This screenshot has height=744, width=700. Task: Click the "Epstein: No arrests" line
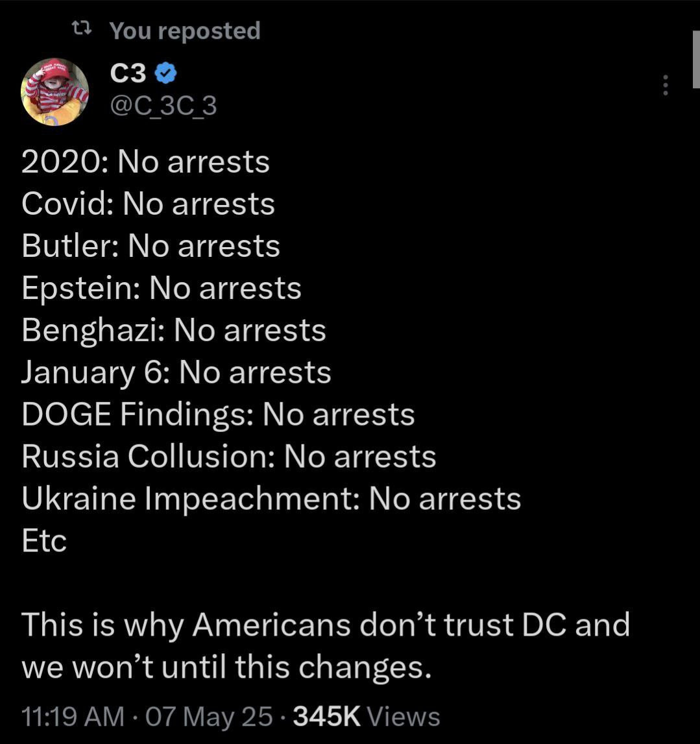pos(162,289)
